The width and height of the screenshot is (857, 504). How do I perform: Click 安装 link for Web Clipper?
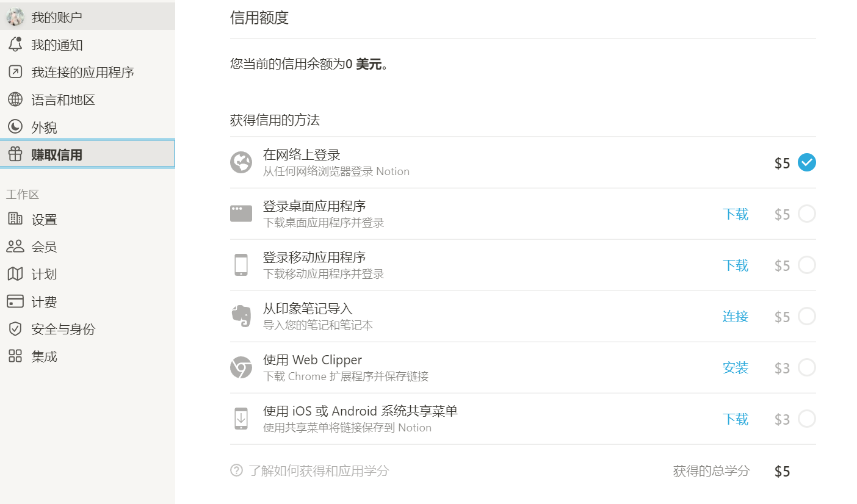(x=736, y=368)
